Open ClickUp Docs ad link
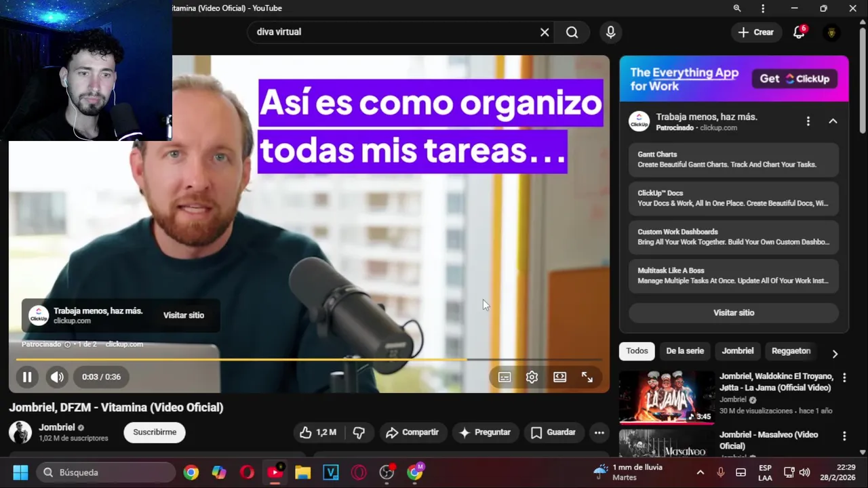 coord(734,198)
